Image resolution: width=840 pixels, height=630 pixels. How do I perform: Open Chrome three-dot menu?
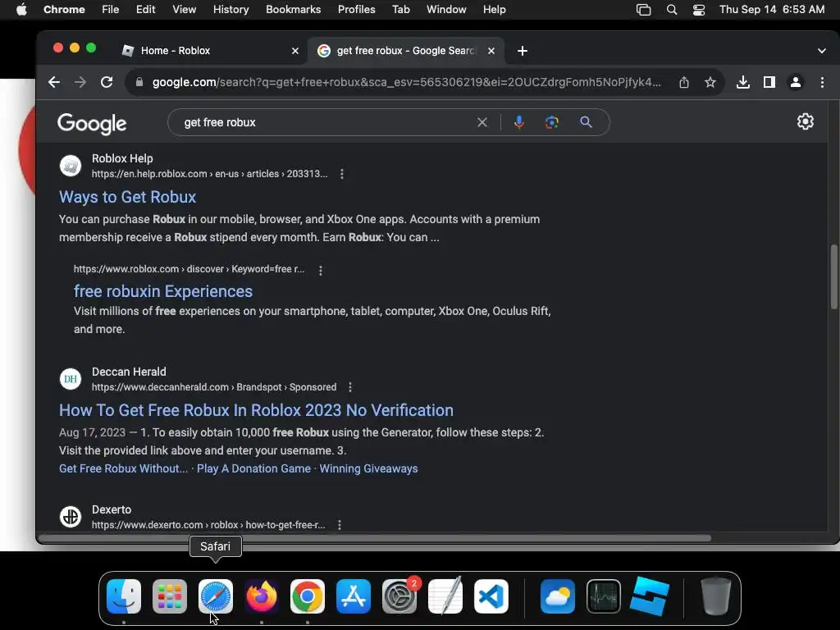point(822,82)
